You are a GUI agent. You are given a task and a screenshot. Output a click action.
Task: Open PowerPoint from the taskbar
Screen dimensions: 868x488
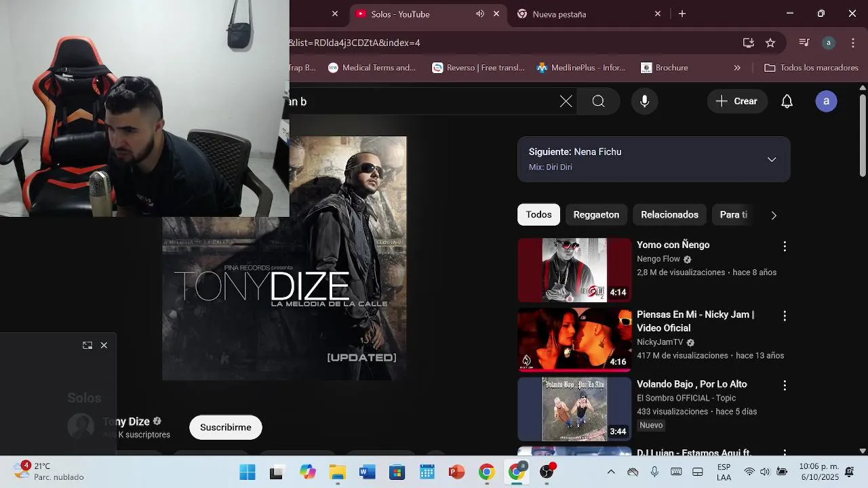pyautogui.click(x=456, y=472)
